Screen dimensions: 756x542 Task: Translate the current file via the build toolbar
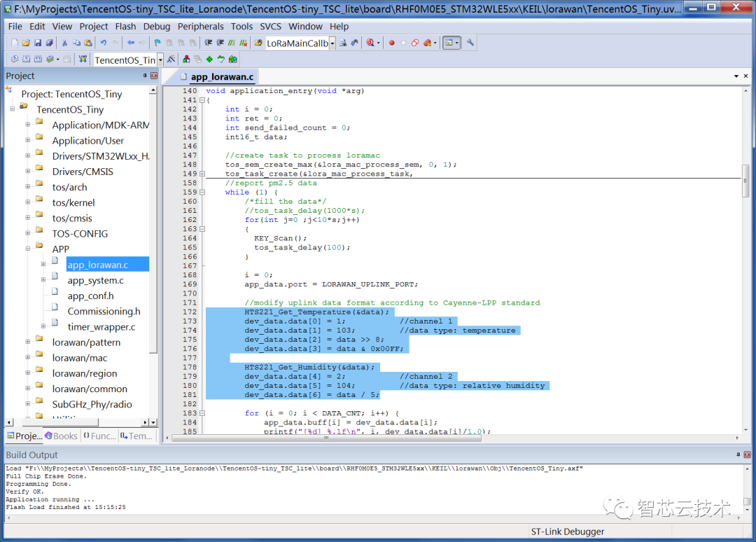coord(15,60)
